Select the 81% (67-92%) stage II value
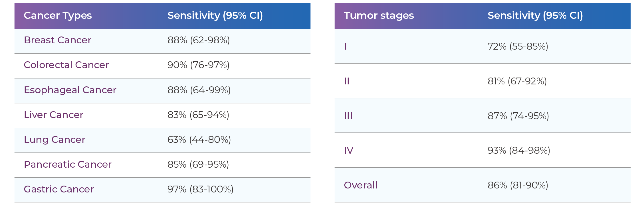644x205 pixels. click(517, 81)
